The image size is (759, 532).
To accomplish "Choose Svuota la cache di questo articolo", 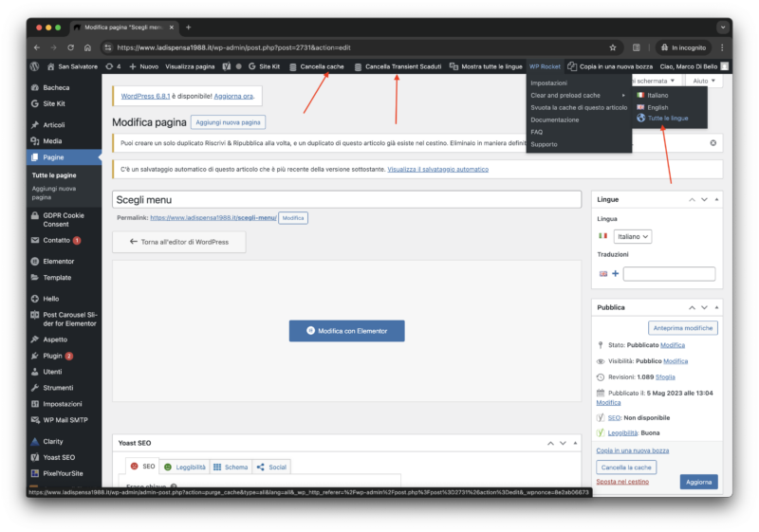I will [579, 108].
